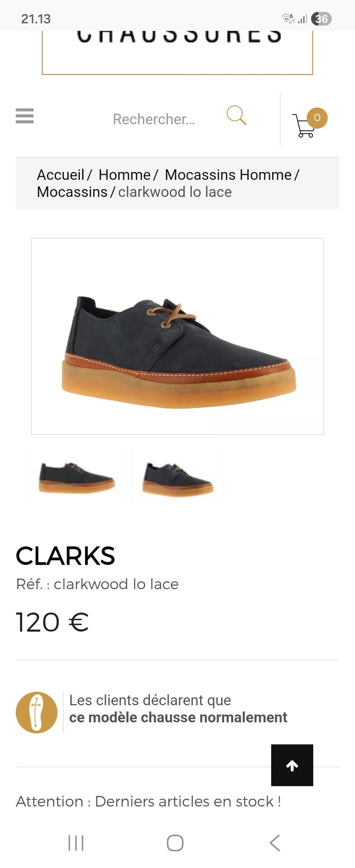Tap the Chaussures logo banner
The width and height of the screenshot is (355, 868).
tap(177, 53)
